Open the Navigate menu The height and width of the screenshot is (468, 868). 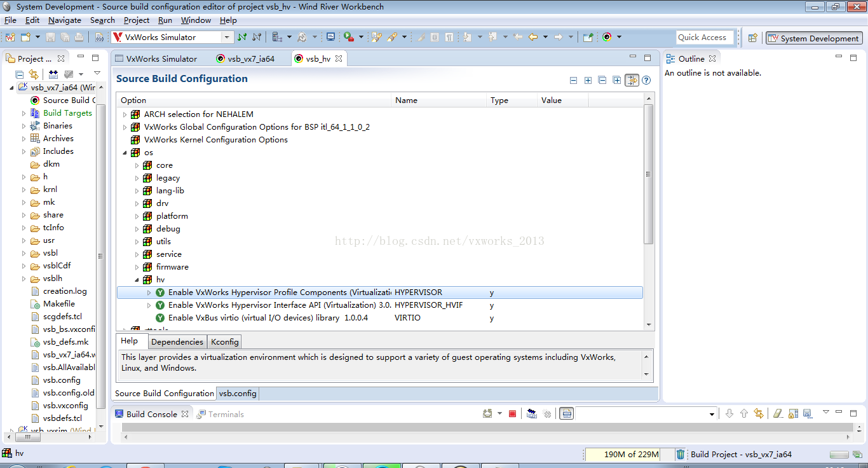pyautogui.click(x=65, y=20)
